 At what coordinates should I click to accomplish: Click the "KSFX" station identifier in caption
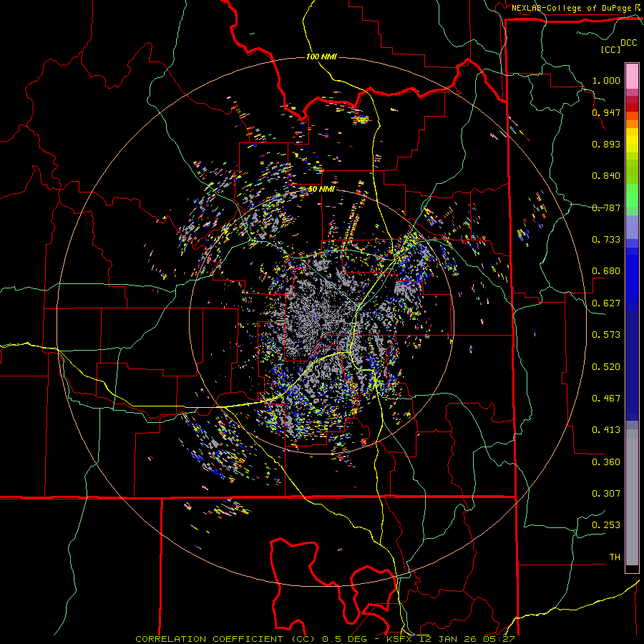[x=401, y=639]
